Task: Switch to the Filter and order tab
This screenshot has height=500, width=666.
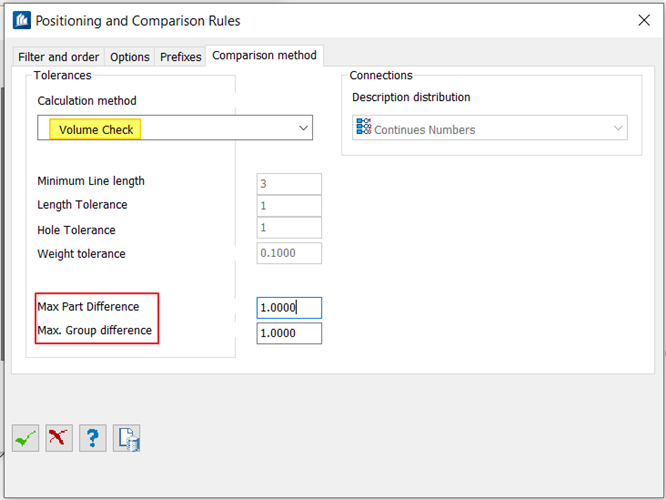Action: pos(59,57)
